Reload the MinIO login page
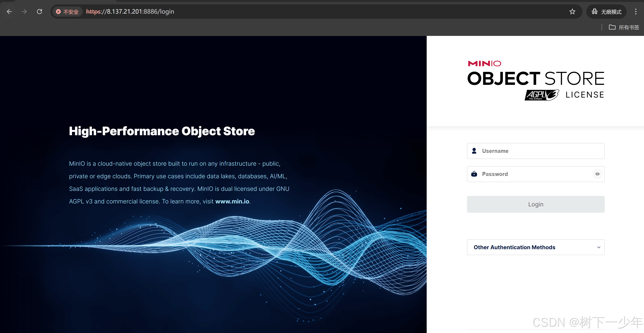The width and height of the screenshot is (644, 333). 39,12
